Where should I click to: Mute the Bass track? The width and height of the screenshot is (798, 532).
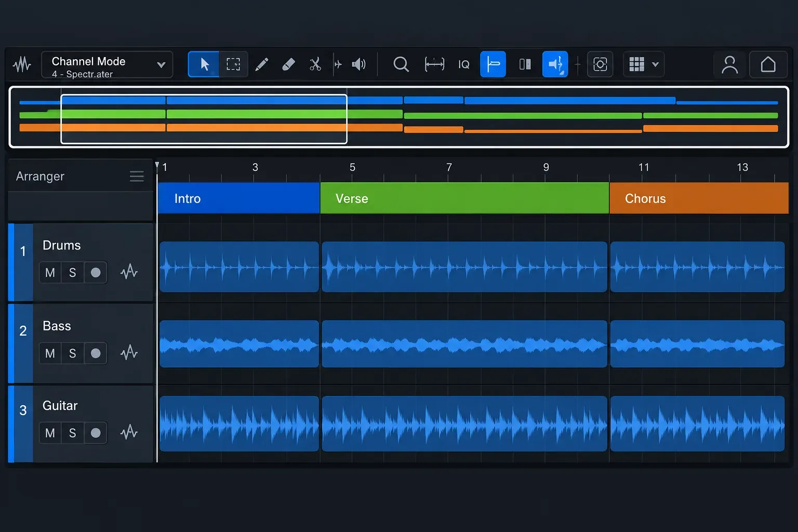click(50, 353)
